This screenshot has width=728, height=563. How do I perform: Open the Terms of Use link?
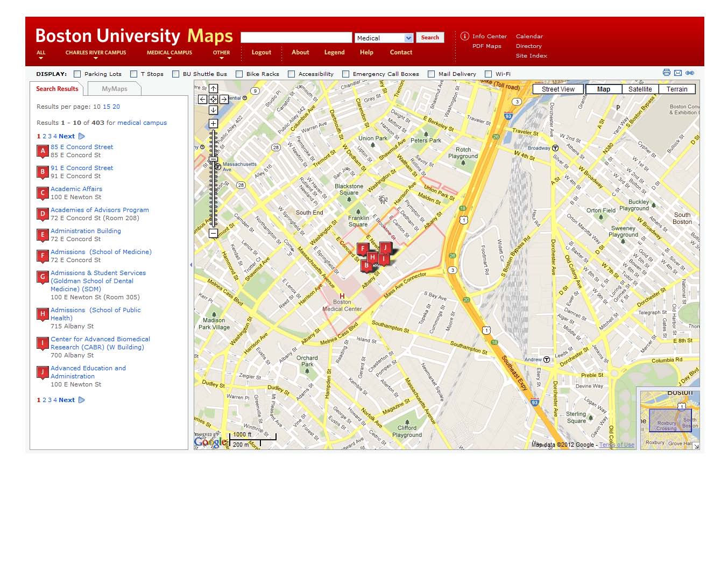617,445
